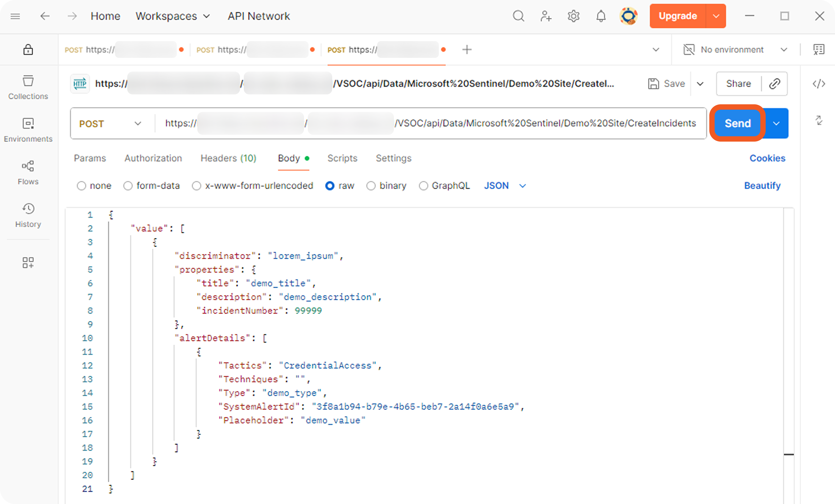
Task: Select the form-data body option
Action: pos(128,186)
